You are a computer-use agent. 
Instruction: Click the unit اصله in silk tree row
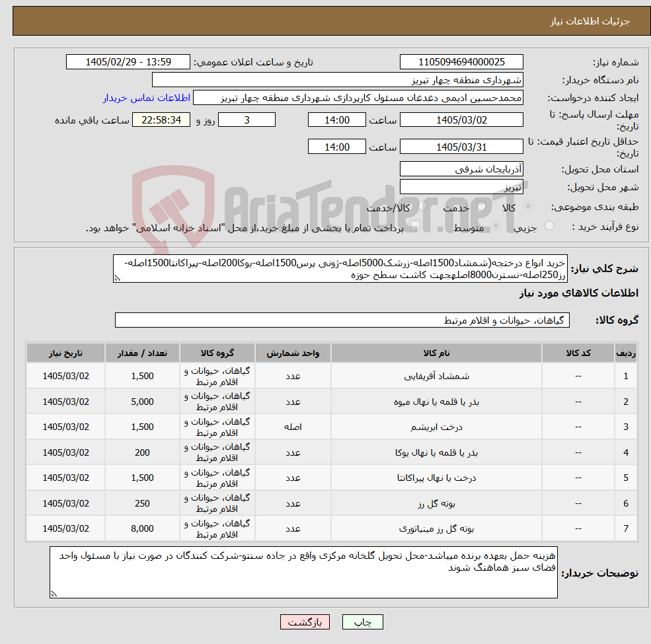click(293, 427)
